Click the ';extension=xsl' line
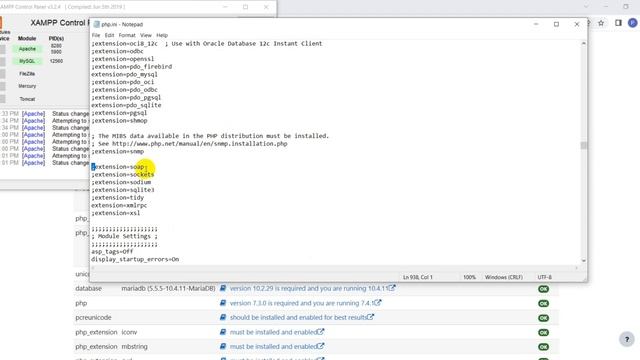 click(116, 213)
